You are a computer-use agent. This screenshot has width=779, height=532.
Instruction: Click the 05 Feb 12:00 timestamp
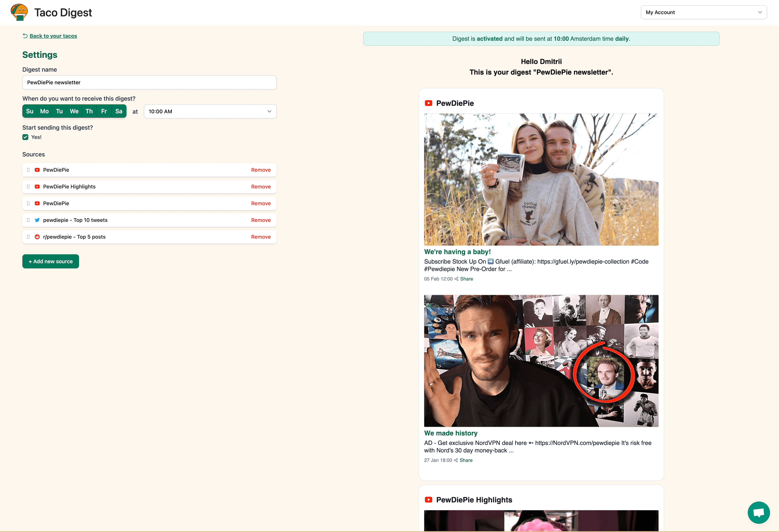[x=438, y=279]
